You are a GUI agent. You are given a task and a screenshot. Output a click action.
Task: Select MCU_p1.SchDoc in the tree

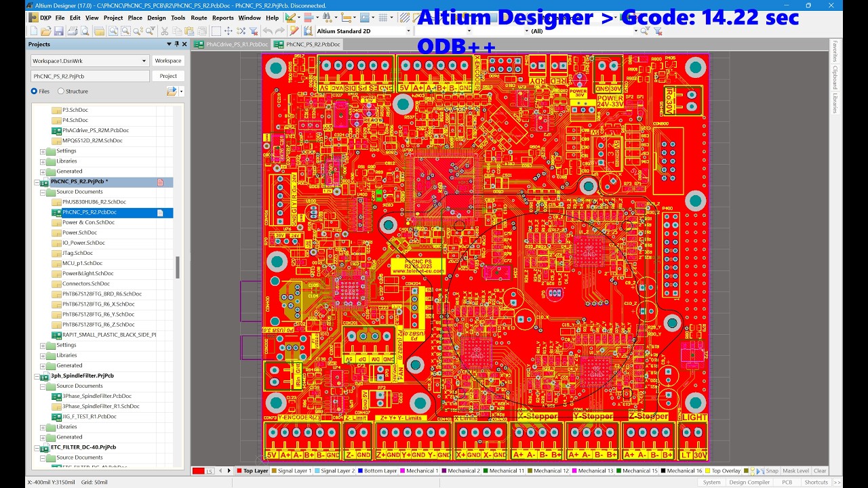click(82, 263)
